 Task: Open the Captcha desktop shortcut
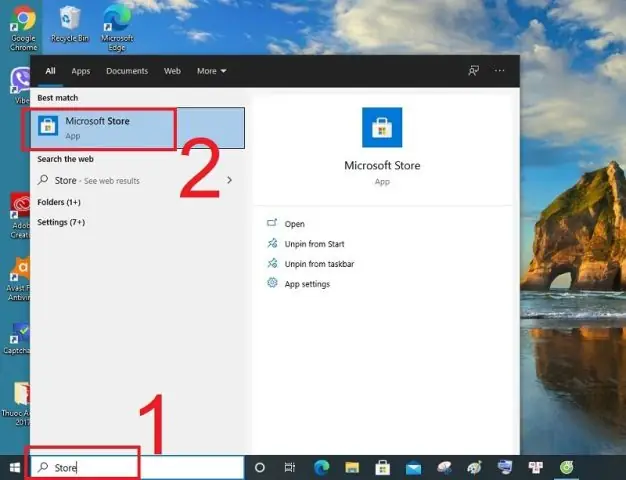17,339
